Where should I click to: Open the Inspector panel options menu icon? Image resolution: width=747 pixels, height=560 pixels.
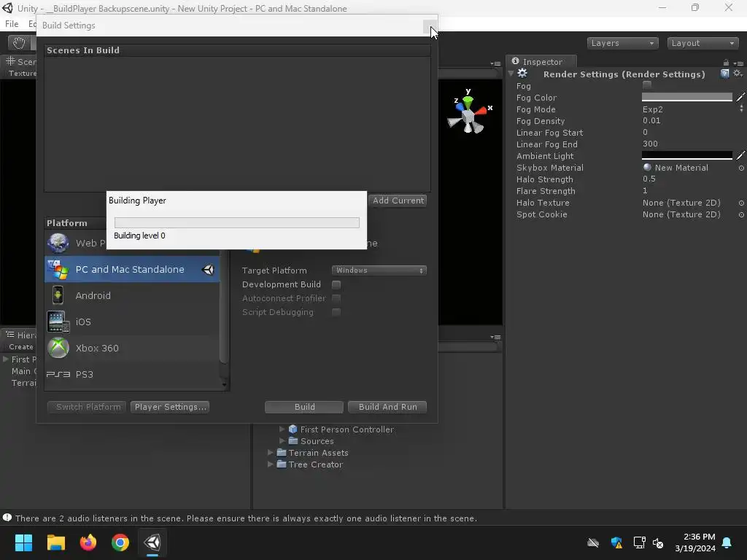tap(738, 63)
